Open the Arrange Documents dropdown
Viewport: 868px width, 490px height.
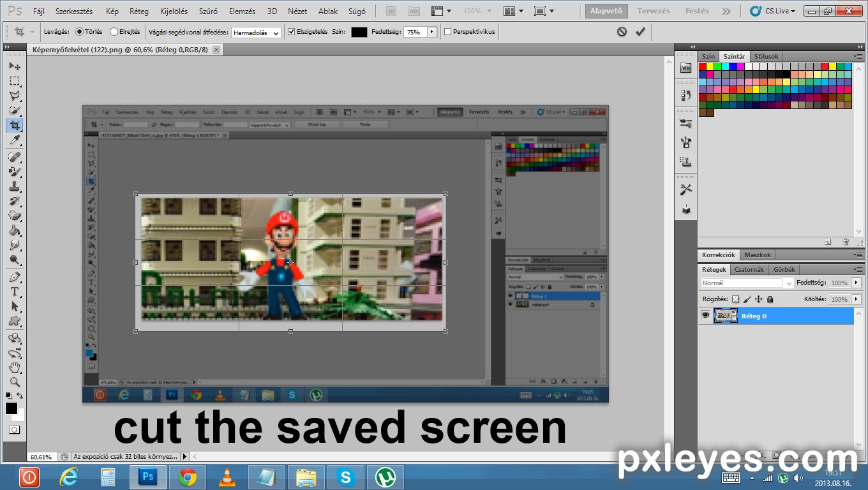coord(513,11)
